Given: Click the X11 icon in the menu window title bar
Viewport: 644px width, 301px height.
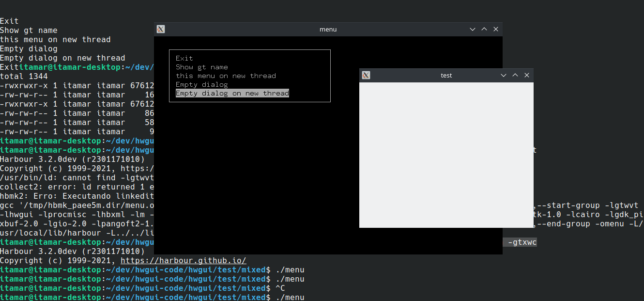Looking at the screenshot, I should click(x=161, y=29).
